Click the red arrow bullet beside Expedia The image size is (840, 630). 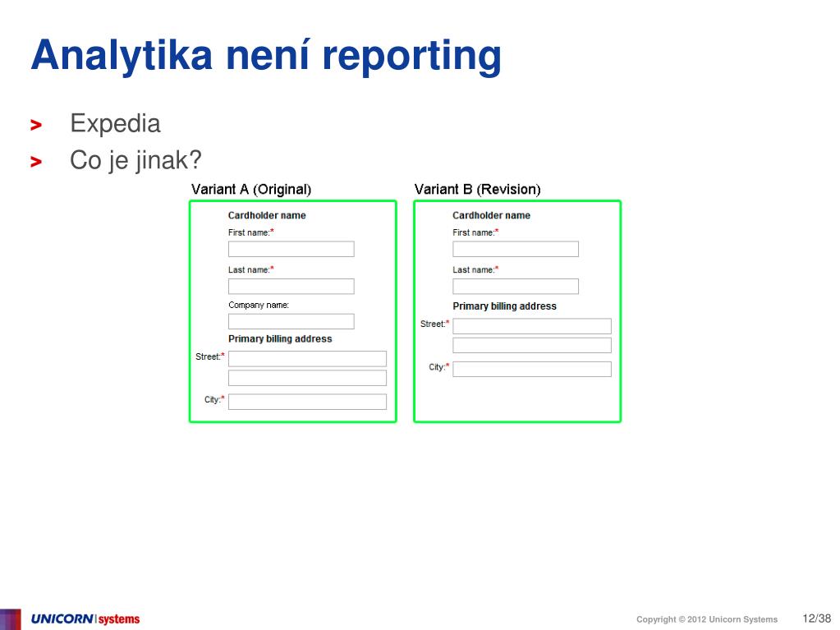tap(36, 126)
